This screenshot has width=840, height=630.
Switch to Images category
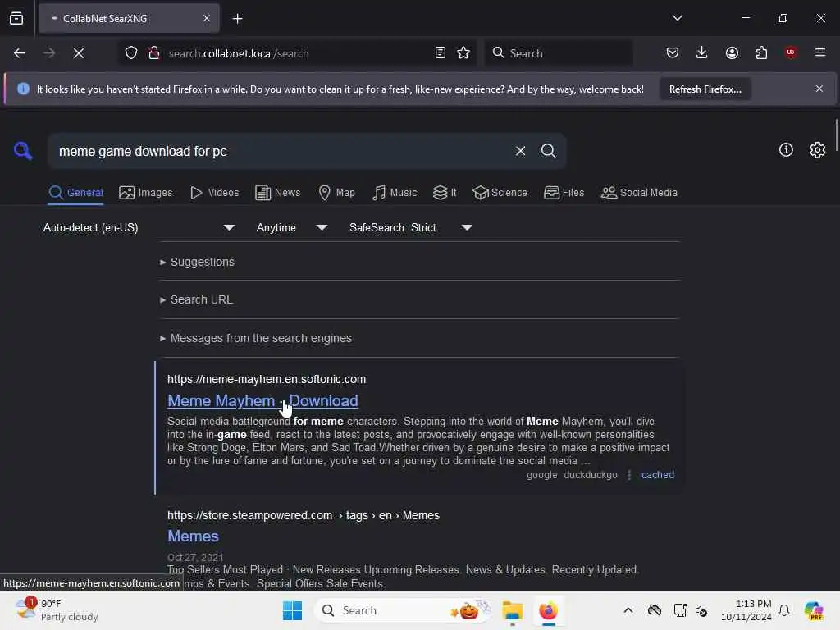point(146,192)
